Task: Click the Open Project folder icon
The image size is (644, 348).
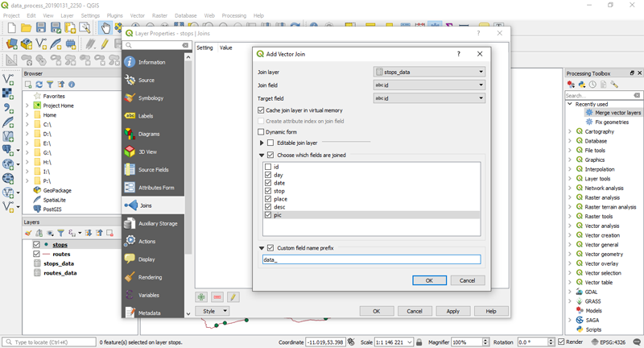Action: point(27,28)
